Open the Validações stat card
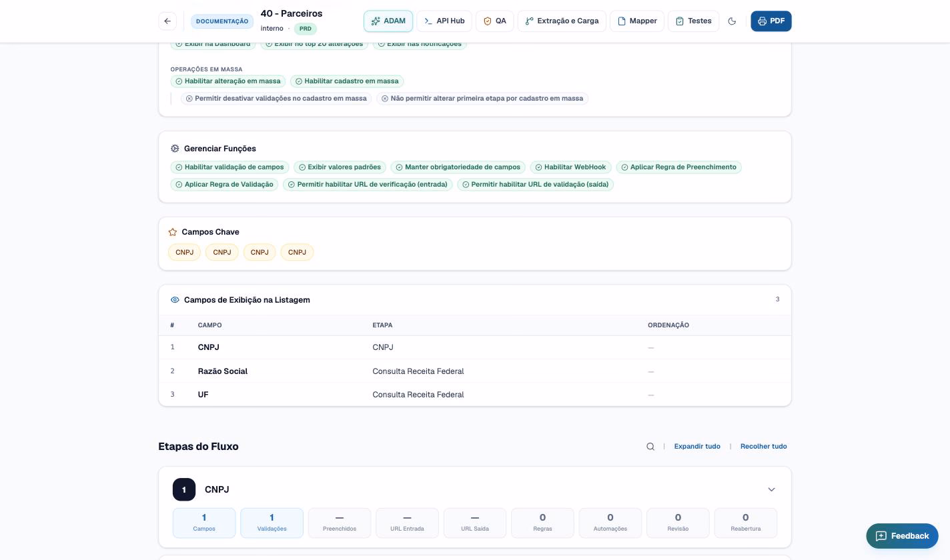Image resolution: width=950 pixels, height=560 pixels. coord(272,523)
